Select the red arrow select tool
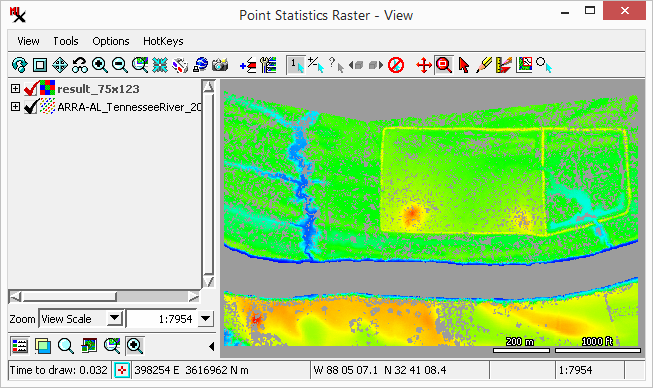 464,65
